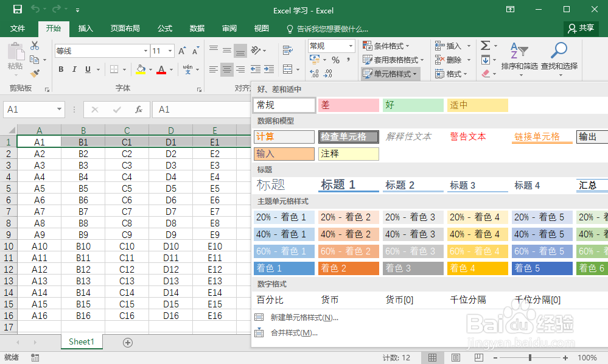Open the 单元格样式 dropdown button
The height and width of the screenshot is (364, 608).
point(391,73)
